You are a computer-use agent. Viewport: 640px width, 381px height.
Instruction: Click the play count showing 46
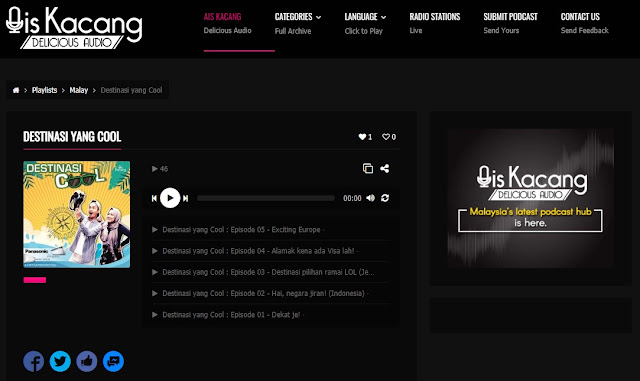[160, 169]
